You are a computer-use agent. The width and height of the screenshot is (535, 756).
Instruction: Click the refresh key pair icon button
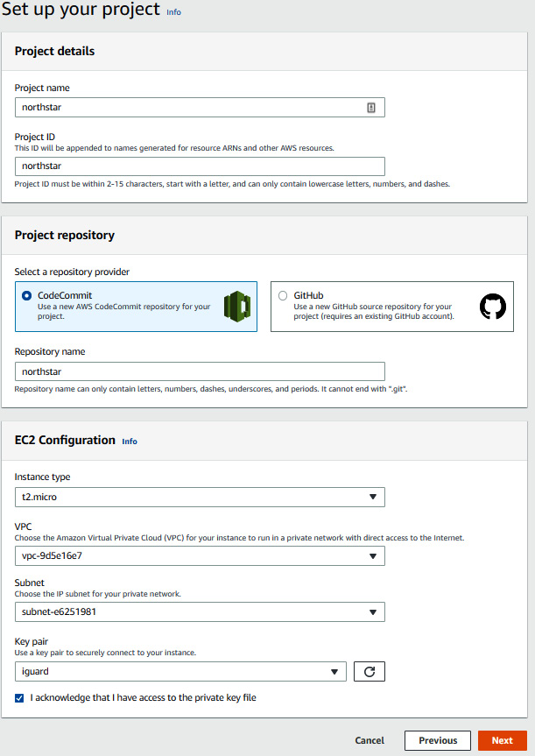[370, 672]
